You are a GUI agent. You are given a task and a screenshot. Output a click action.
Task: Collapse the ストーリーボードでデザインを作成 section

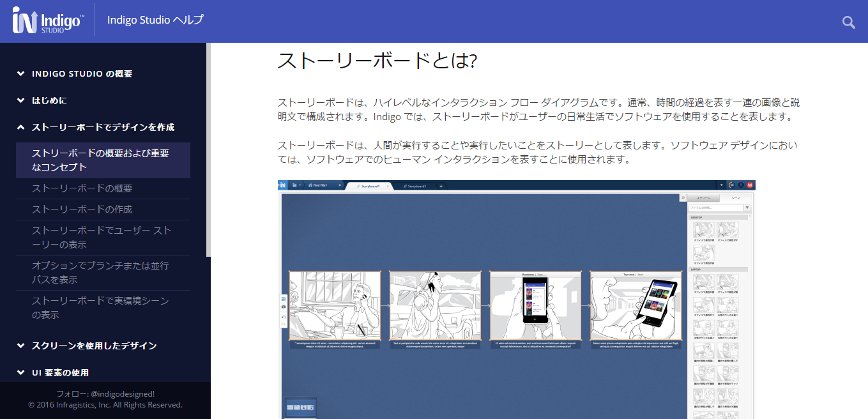(102, 127)
